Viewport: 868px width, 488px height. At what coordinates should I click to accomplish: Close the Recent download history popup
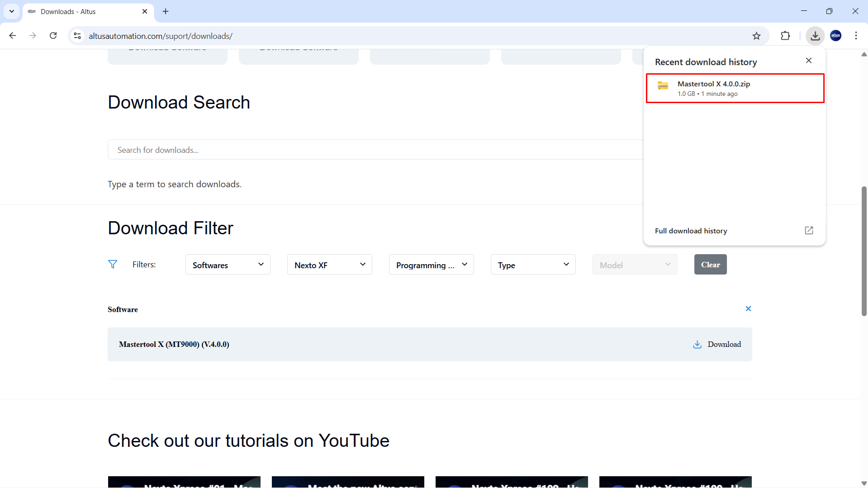[x=809, y=61]
